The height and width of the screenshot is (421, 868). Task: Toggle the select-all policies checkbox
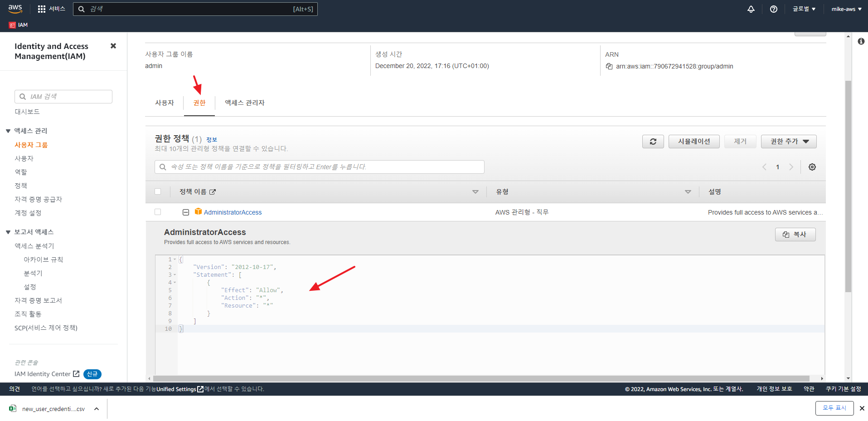pyautogui.click(x=158, y=191)
